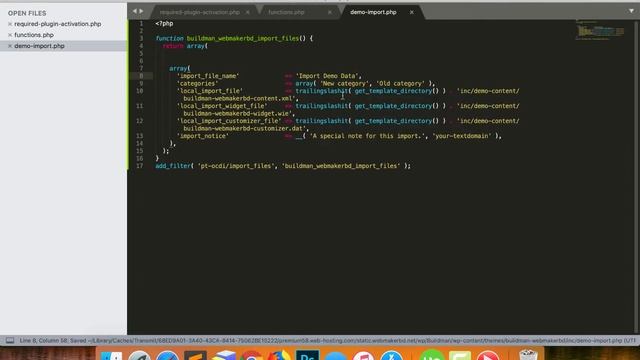Click the add_filter call on line 17
The width and height of the screenshot is (640, 360).
coord(173,166)
